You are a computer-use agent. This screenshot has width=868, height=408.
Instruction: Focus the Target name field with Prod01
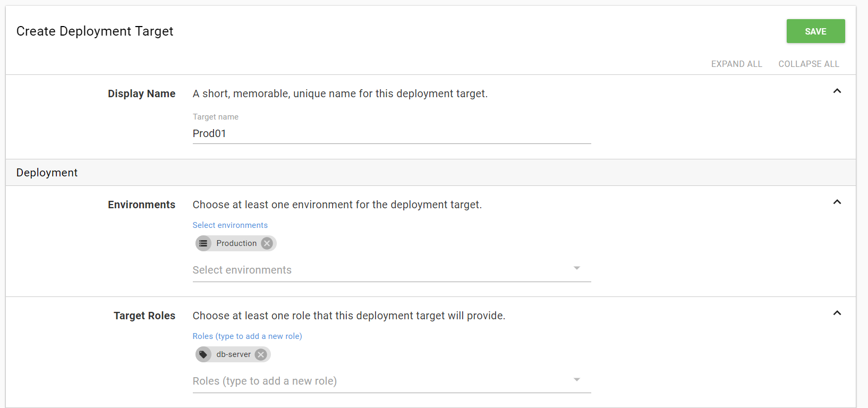391,133
